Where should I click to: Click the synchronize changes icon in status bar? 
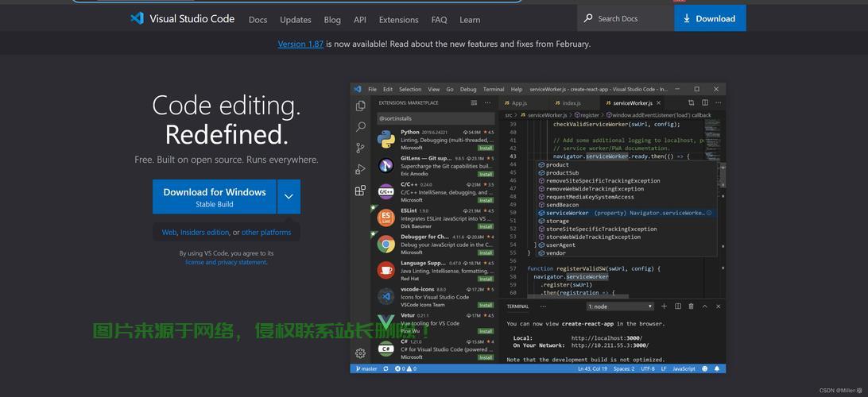coord(386,368)
